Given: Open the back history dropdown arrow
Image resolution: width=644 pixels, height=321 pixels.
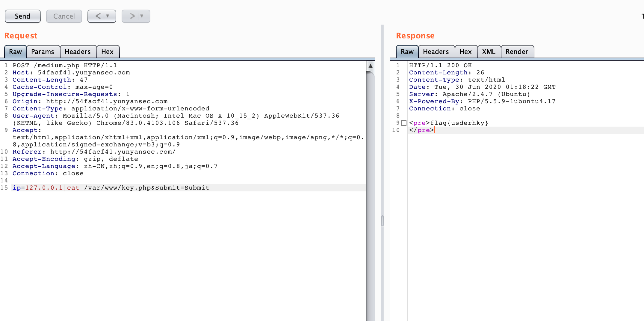Looking at the screenshot, I should tap(108, 16).
